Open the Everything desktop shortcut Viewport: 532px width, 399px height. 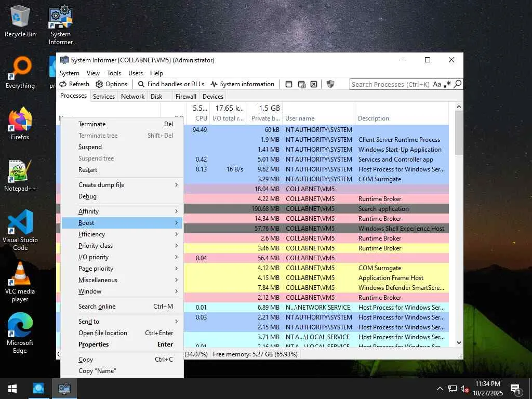(20, 73)
